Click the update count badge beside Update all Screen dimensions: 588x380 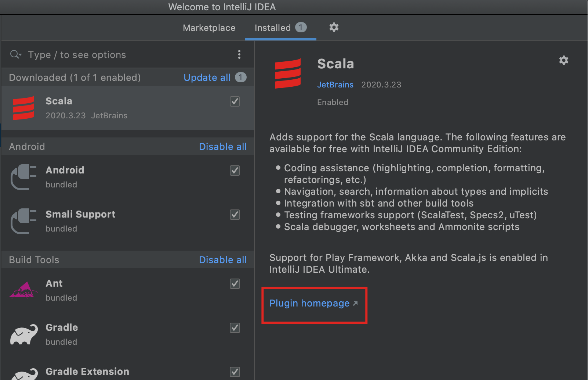pos(241,78)
